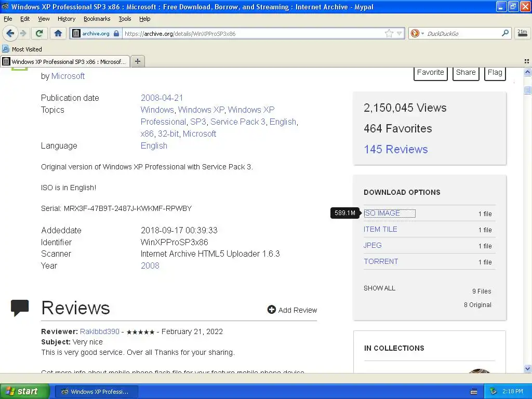The image size is (532, 399).
Task: Click the 464 Favorites text
Action: 397,129
